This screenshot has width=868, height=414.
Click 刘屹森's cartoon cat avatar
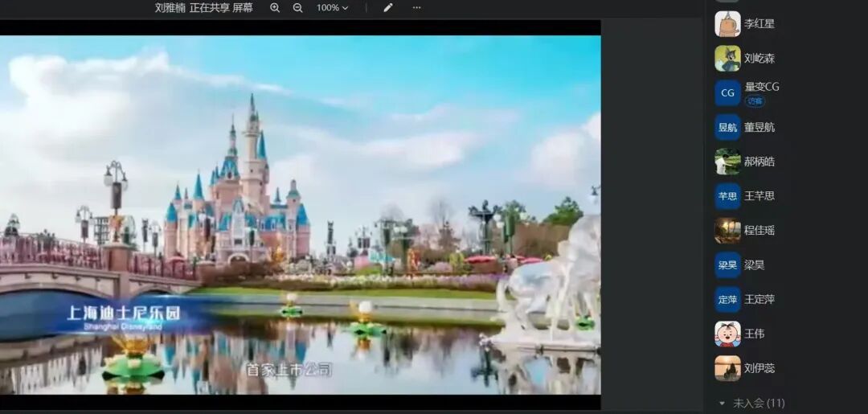[727, 59]
